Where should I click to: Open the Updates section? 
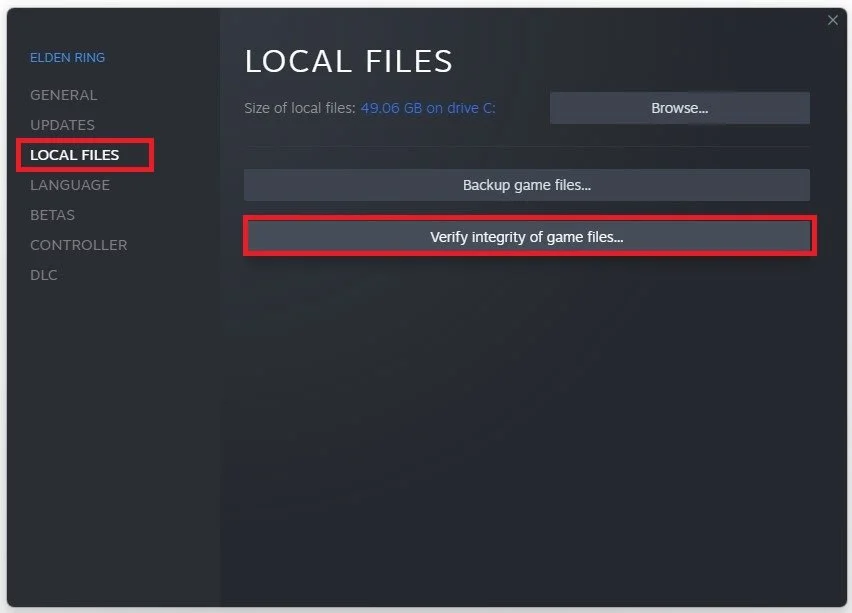62,125
